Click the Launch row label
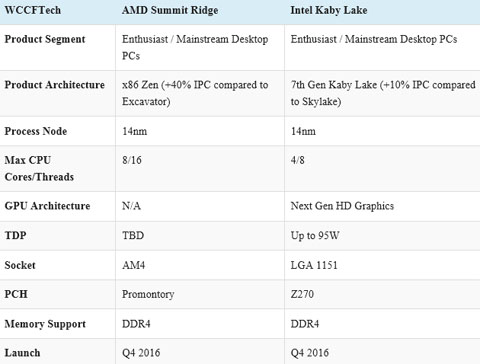The image size is (480, 364). pyautogui.click(x=22, y=353)
